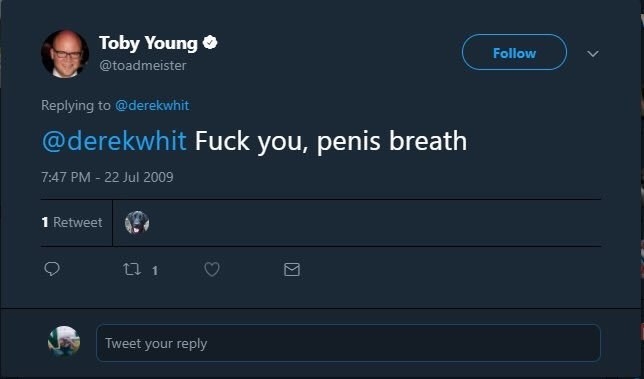The height and width of the screenshot is (379, 644).
Task: Click the retweet count number beside arrows
Action: point(155,271)
